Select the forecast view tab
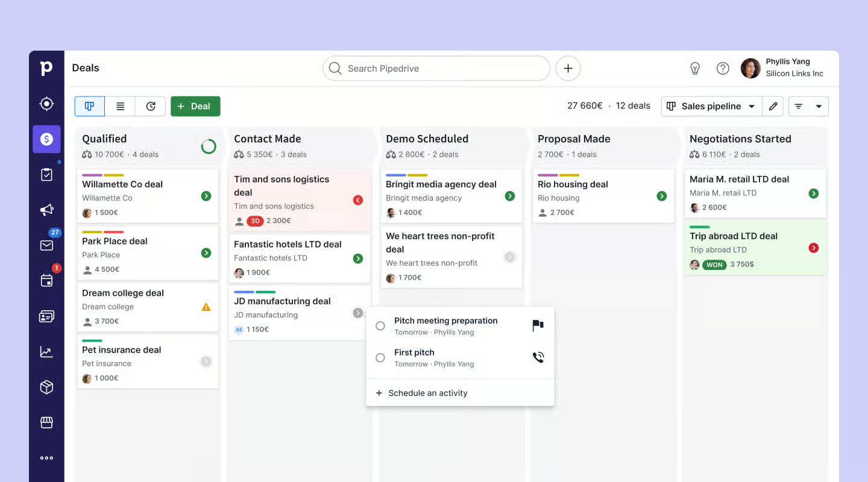The height and width of the screenshot is (482, 868). [150, 106]
